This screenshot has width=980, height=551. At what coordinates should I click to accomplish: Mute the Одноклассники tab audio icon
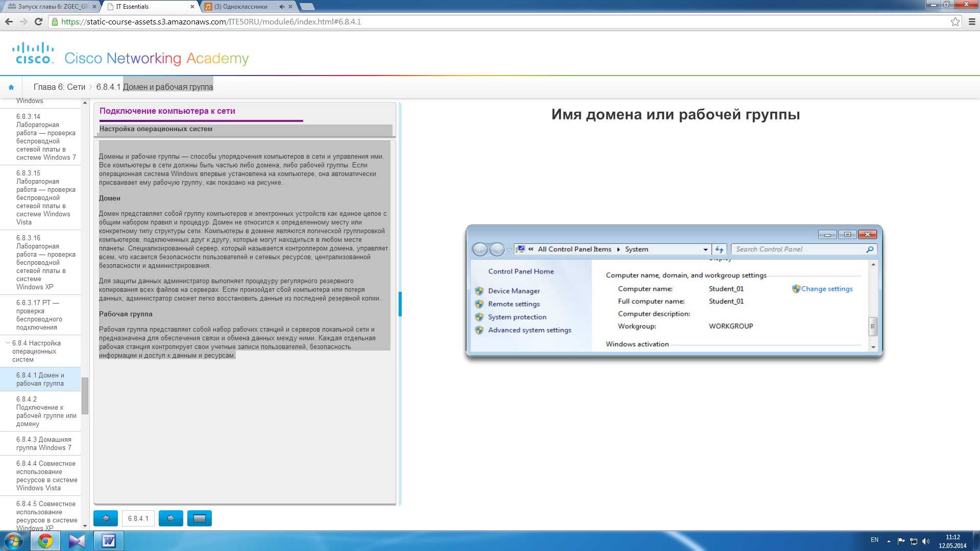[x=282, y=7]
